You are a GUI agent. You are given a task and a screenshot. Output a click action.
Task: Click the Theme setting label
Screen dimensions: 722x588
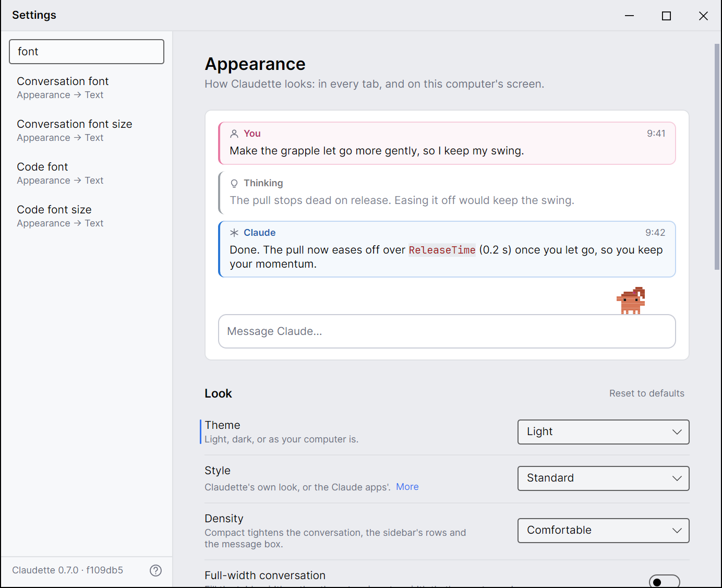tap(223, 425)
